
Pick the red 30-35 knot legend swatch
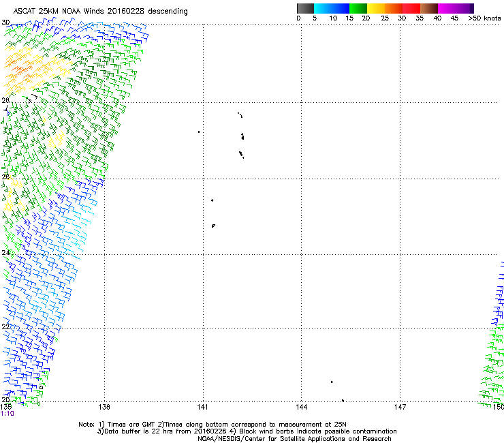pyautogui.click(x=411, y=8)
